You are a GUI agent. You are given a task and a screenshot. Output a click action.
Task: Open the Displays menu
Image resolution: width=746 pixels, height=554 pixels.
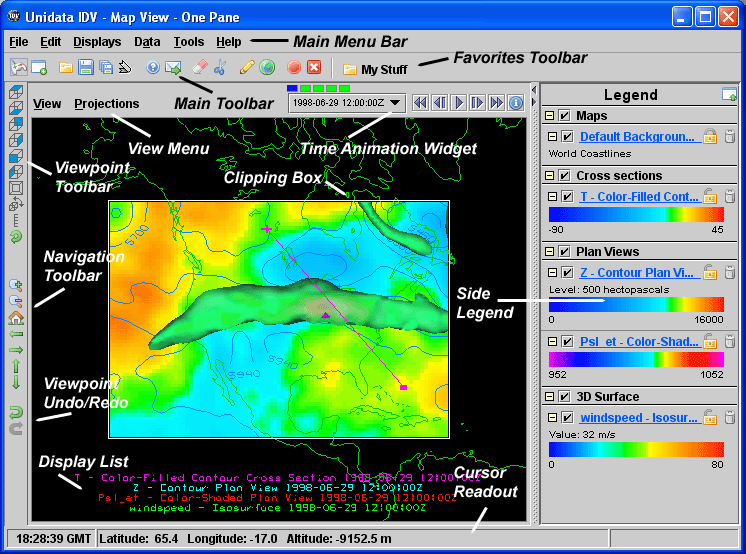click(x=97, y=42)
